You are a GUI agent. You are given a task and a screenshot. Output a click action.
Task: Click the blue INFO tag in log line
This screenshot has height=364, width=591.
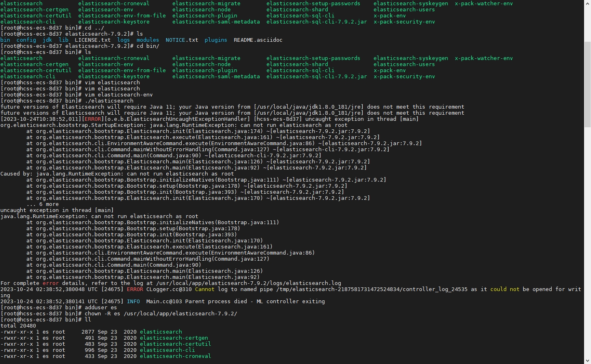[133, 302]
